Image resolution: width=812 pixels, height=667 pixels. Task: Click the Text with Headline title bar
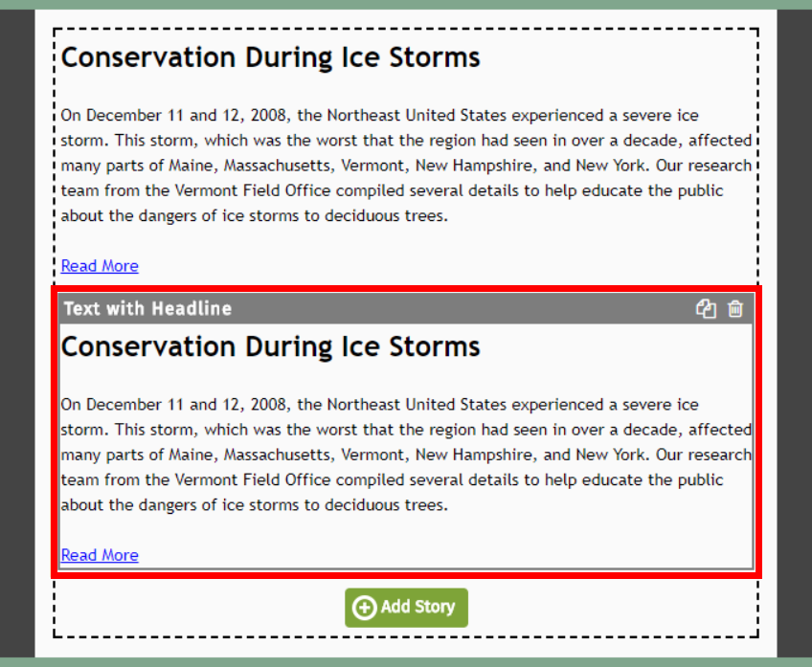pos(406,309)
